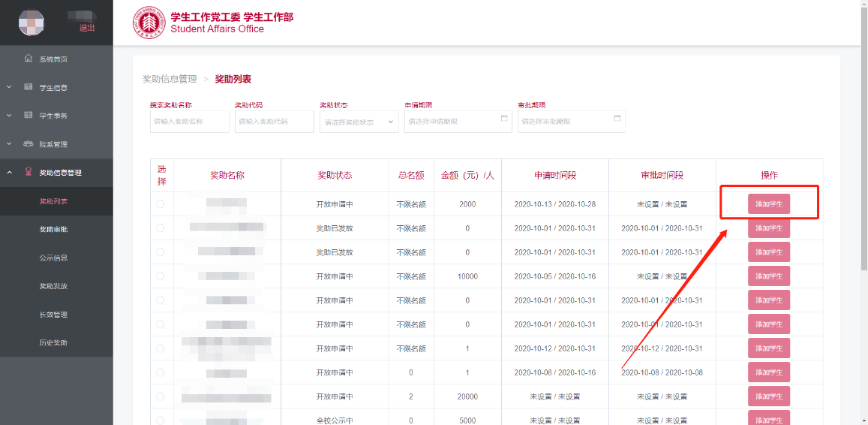
Task: Click the calendar icon in 审批期限 field
Action: tap(617, 118)
